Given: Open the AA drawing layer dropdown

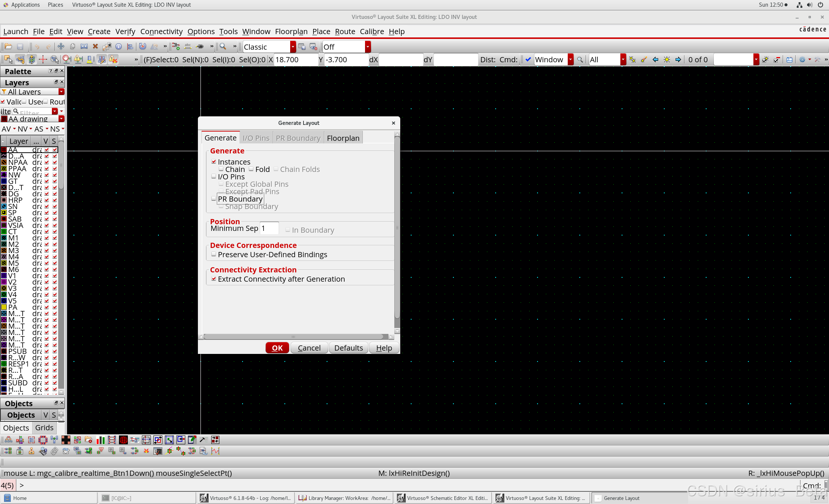Looking at the screenshot, I should [x=62, y=119].
